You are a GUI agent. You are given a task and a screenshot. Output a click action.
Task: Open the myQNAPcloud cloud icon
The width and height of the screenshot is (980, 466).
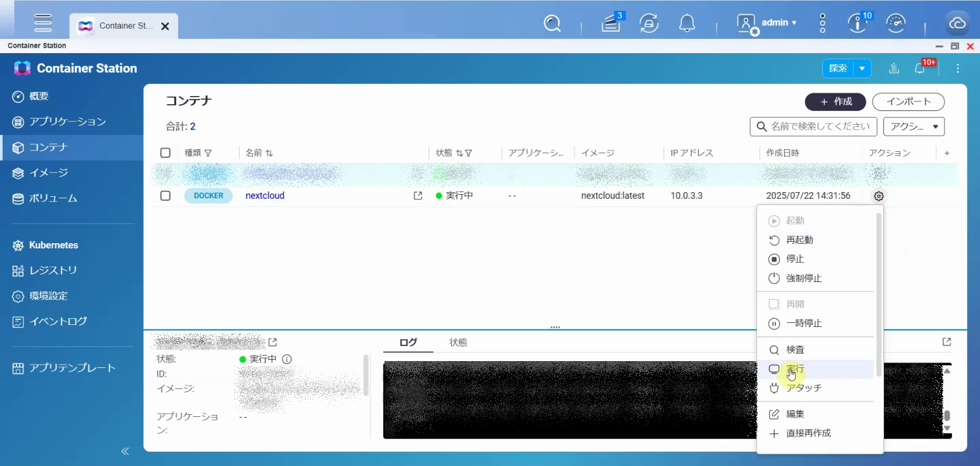pos(958,24)
